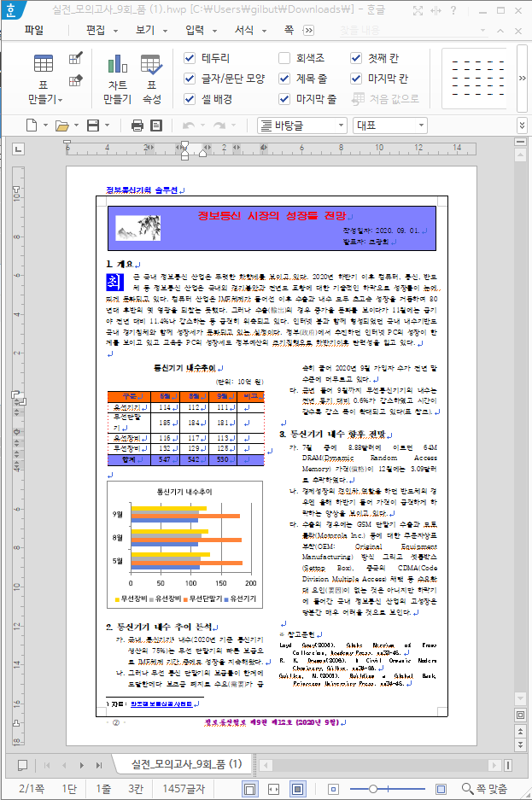Click the 한국정보통신공사협회 footnote link
Viewport: 532px width, 800px height.
[161, 704]
